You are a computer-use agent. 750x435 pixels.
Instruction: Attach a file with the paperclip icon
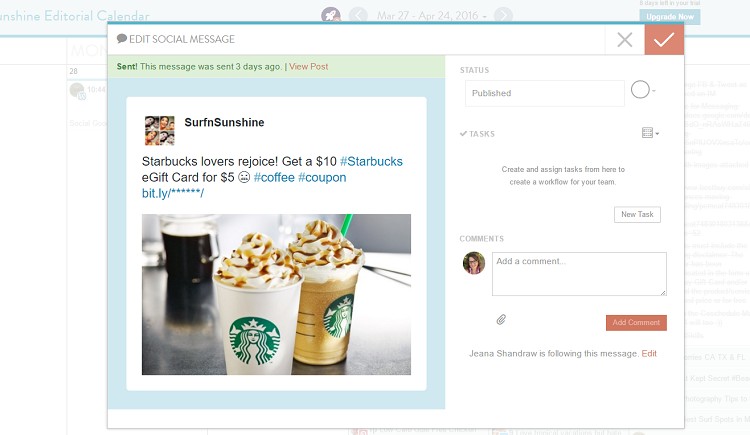[501, 320]
